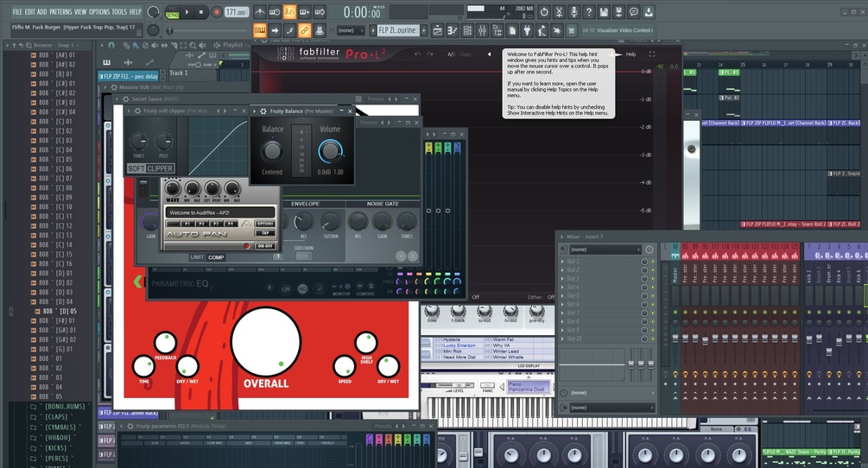Open the FILE menu
Image resolution: width=868 pixels, height=468 pixels.
18,11
